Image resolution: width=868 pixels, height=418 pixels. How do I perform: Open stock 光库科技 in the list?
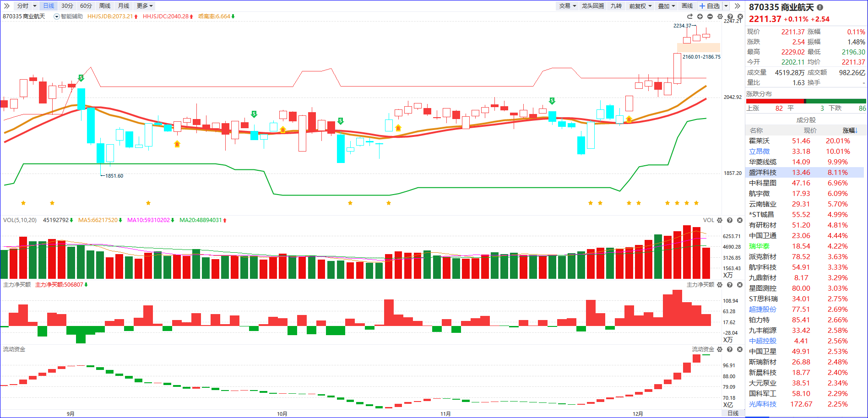[763, 404]
